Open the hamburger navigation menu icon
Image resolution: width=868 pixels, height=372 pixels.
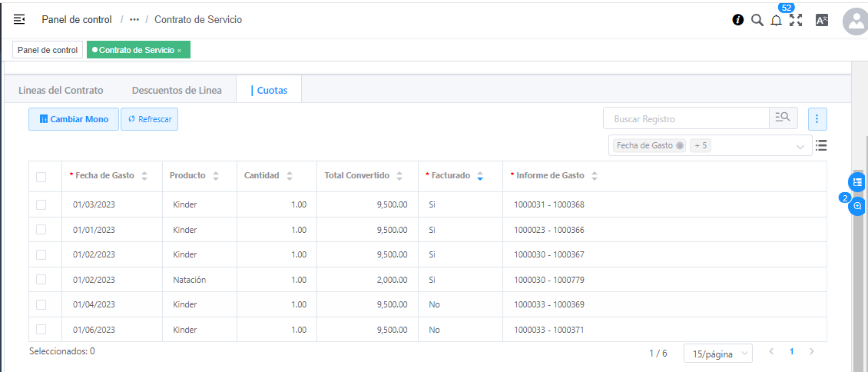tap(19, 19)
